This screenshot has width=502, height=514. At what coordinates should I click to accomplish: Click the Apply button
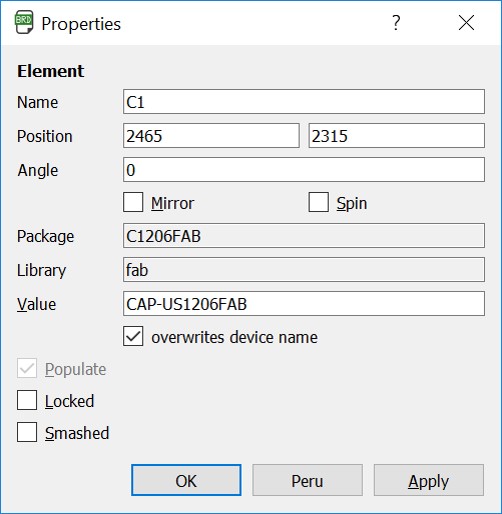tap(429, 480)
